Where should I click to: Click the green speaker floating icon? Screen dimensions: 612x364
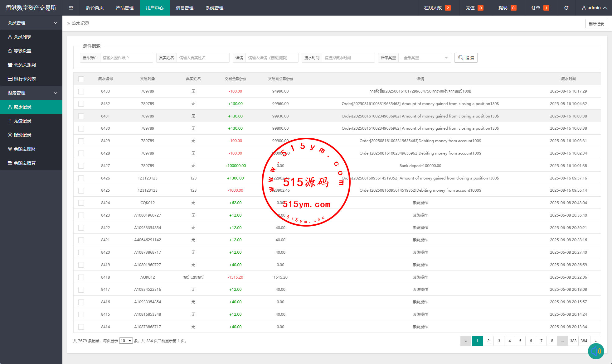tap(596, 351)
